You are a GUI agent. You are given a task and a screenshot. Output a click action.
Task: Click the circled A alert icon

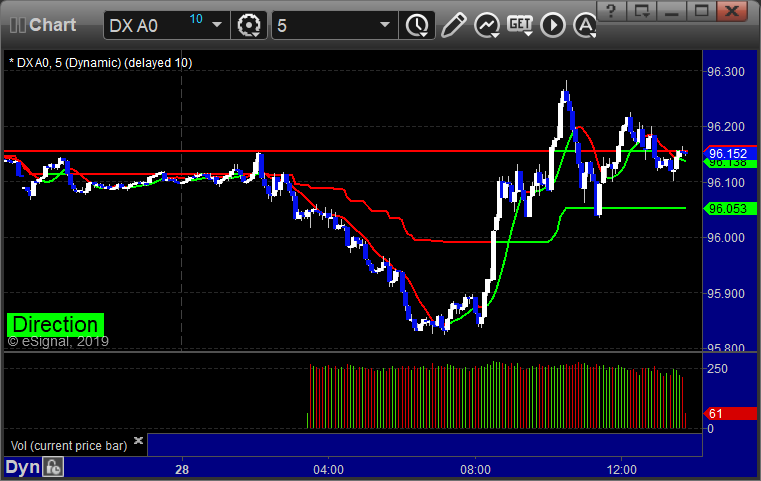coord(585,25)
